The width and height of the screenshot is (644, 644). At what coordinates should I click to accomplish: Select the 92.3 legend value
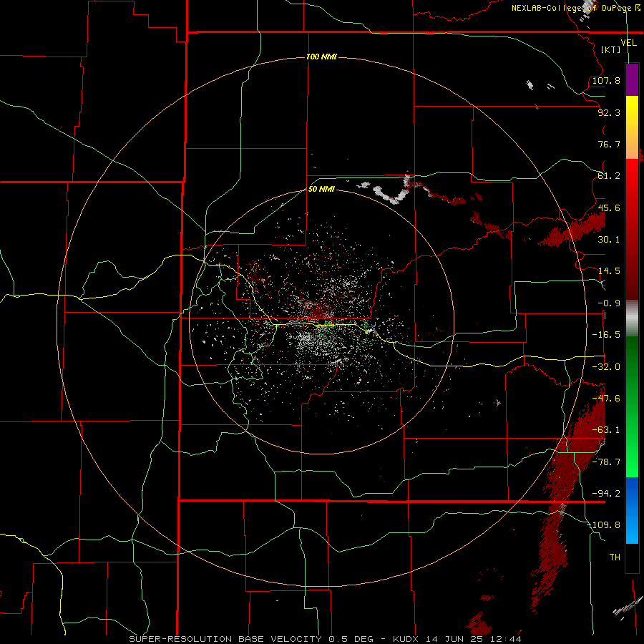(609, 112)
